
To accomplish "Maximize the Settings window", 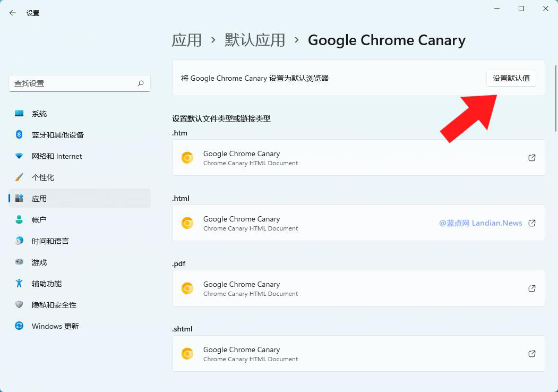I will (x=521, y=8).
